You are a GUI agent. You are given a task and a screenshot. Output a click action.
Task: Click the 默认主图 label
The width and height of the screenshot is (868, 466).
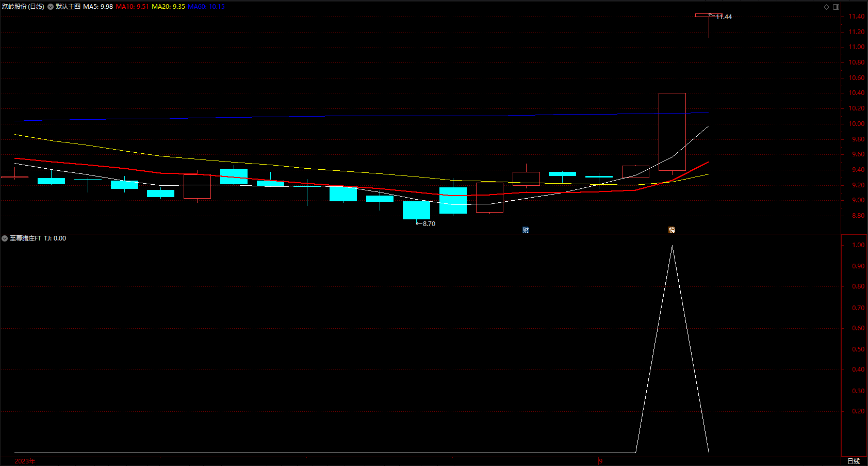click(x=68, y=7)
